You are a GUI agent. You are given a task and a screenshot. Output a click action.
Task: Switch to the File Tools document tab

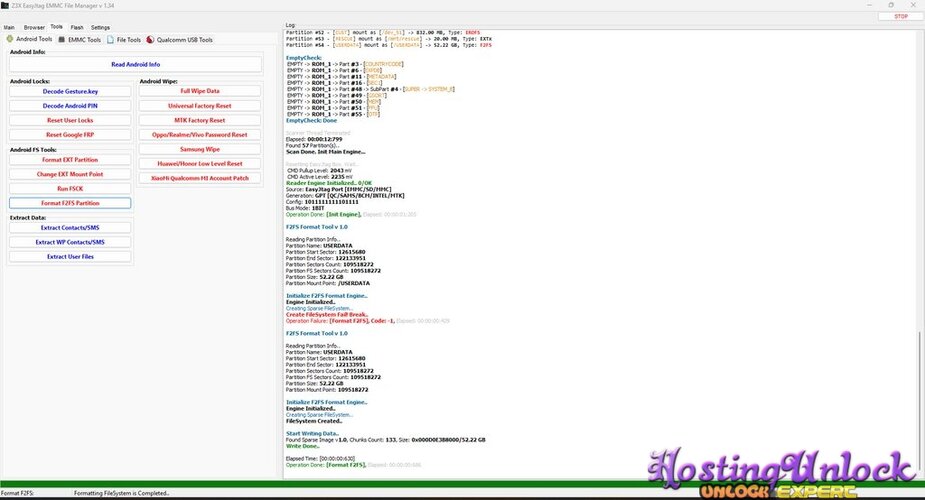[124, 40]
